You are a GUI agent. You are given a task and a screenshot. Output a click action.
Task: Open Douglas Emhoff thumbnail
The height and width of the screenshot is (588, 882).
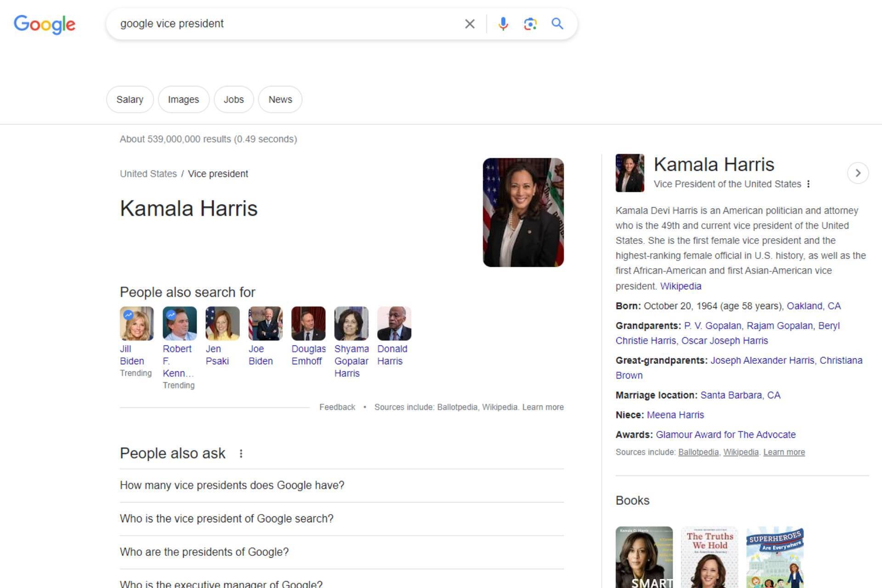[x=308, y=323]
